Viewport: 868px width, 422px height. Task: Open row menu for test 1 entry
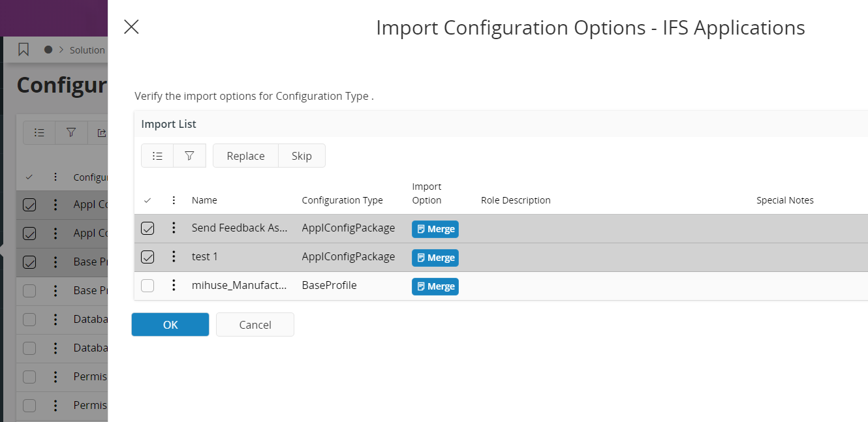tap(174, 256)
